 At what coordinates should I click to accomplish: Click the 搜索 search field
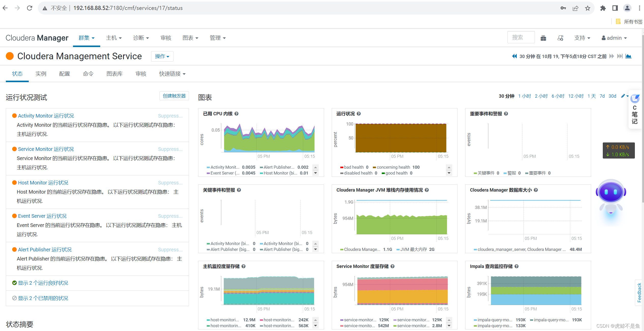(x=521, y=38)
